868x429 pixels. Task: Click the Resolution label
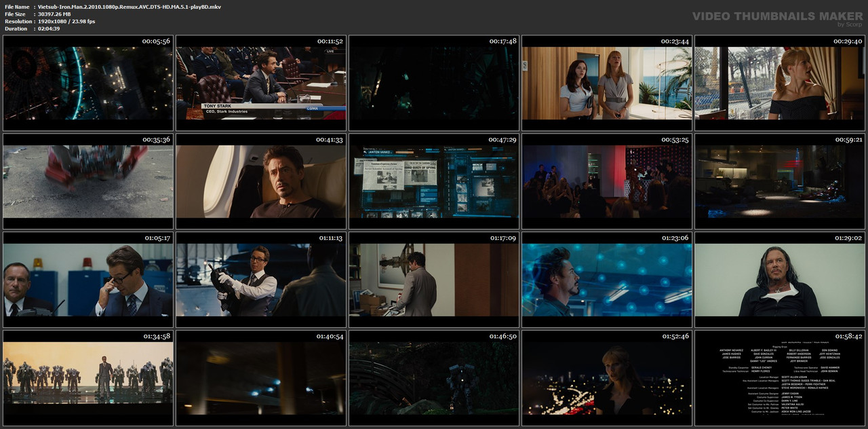pos(18,22)
